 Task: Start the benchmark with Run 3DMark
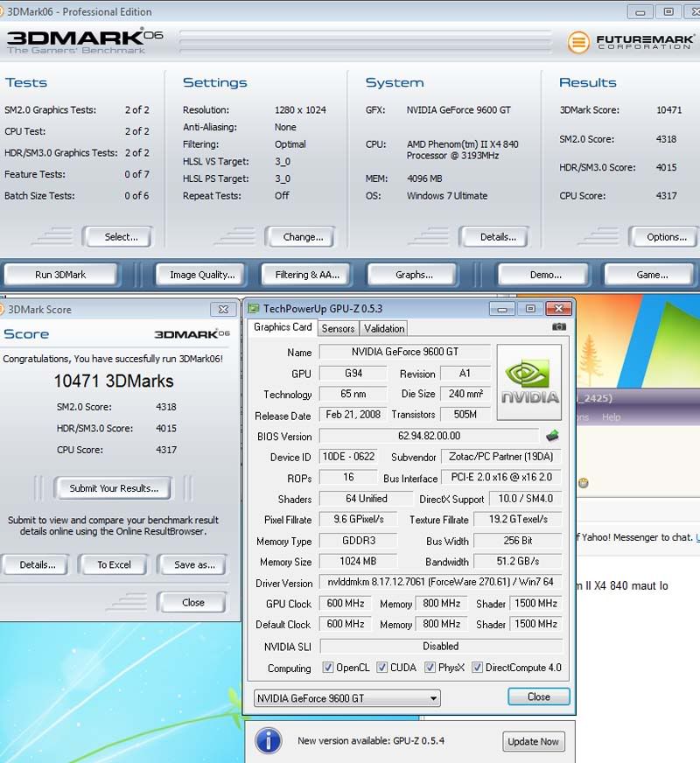[x=60, y=275]
